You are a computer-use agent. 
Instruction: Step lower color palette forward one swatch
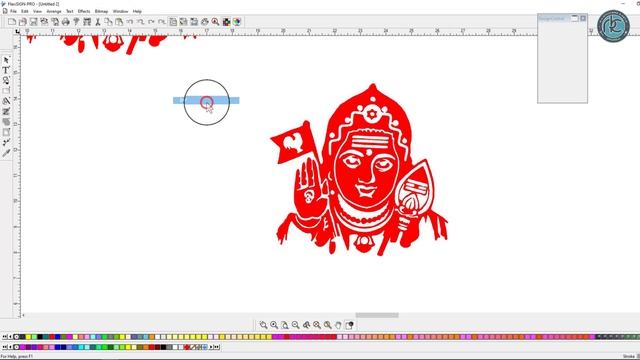pos(211,347)
